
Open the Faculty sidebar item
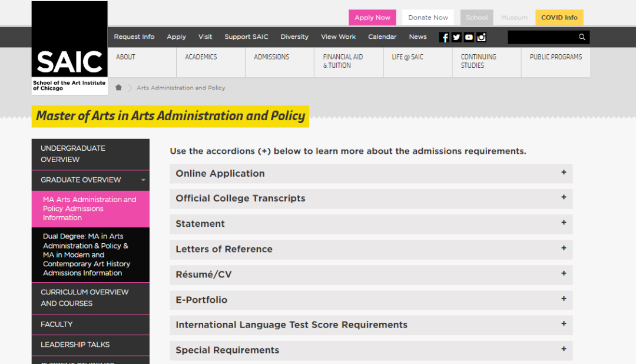pos(91,325)
